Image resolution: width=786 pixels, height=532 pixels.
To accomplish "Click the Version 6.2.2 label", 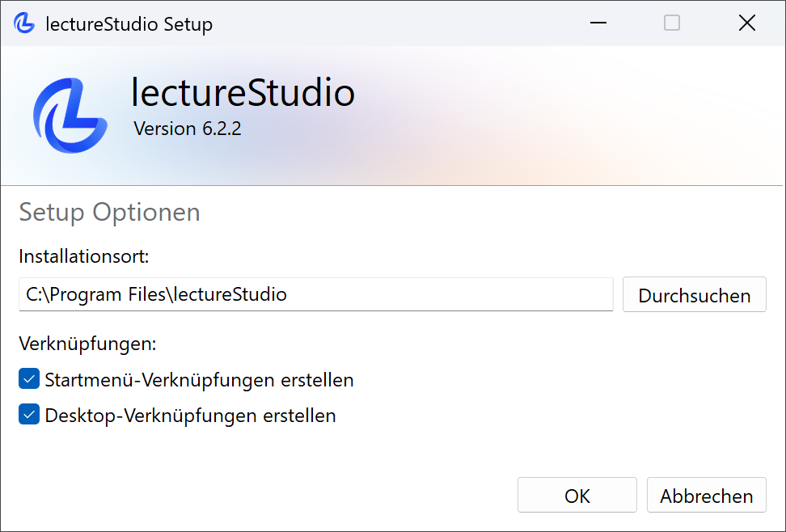I will [187, 129].
